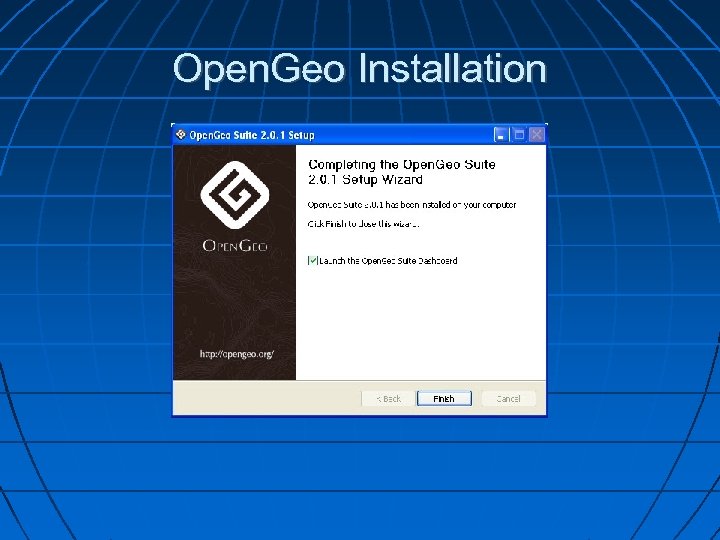Click the 'Click Finish to close this wizard' text
The width and height of the screenshot is (720, 540).
tap(363, 224)
